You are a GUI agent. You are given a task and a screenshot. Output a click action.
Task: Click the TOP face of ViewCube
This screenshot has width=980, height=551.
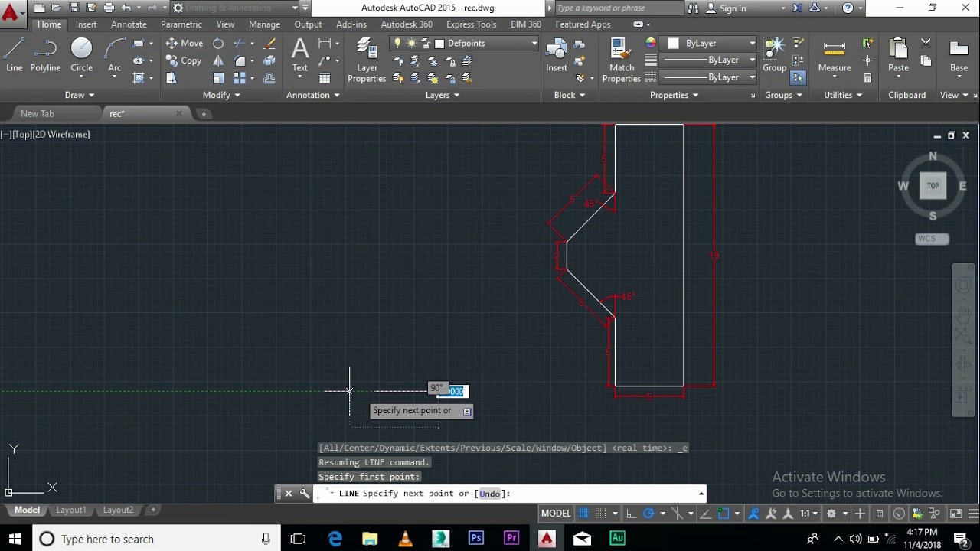coord(933,186)
